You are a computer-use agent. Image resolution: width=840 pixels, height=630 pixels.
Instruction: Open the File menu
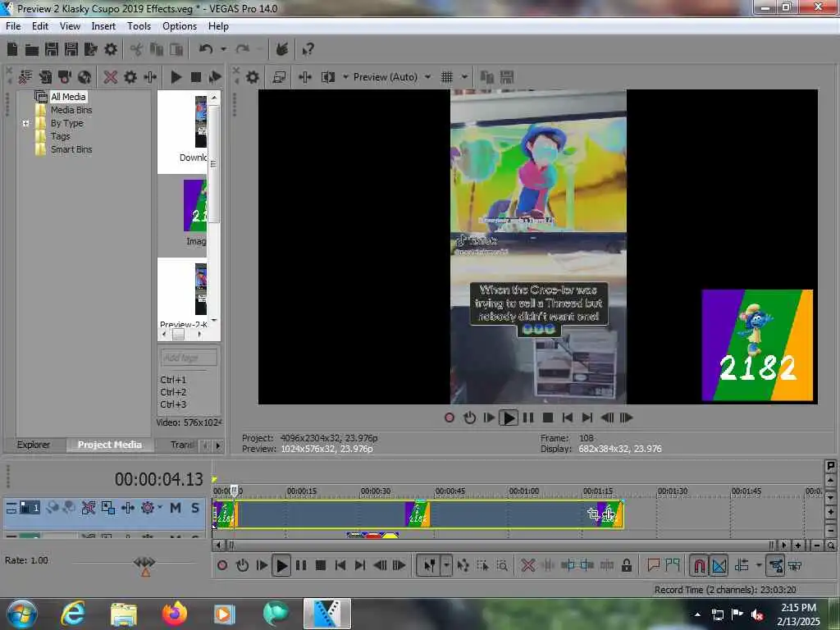coord(13,26)
